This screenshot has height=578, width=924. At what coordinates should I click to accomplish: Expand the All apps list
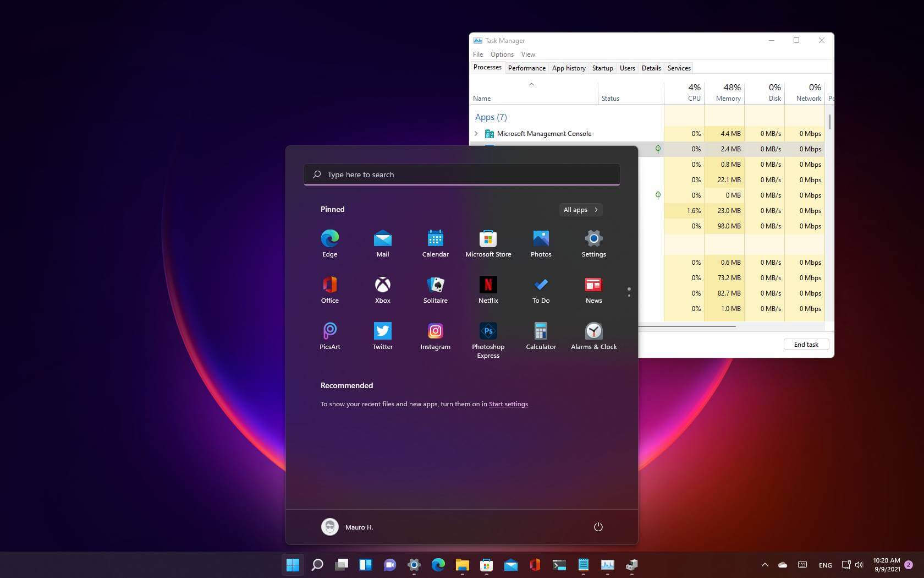(x=580, y=210)
